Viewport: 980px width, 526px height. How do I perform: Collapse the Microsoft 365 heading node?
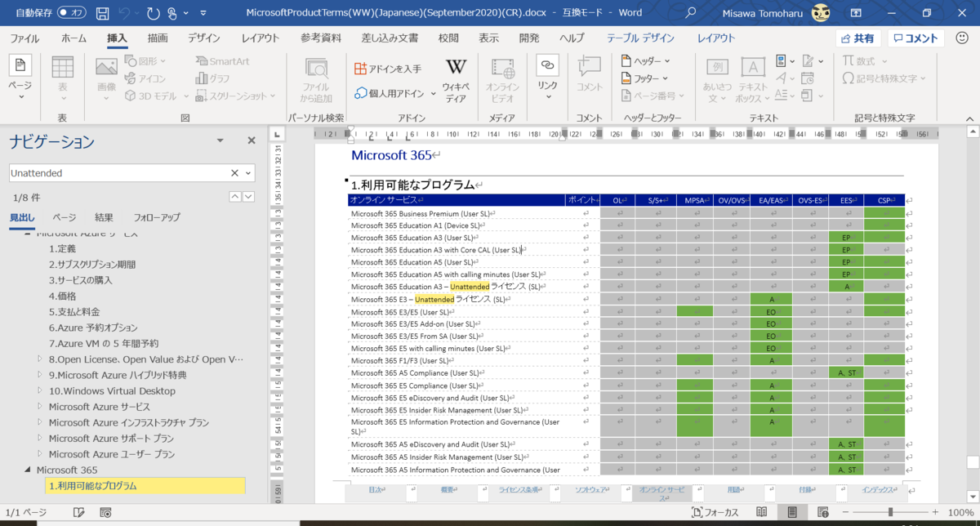[28, 470]
